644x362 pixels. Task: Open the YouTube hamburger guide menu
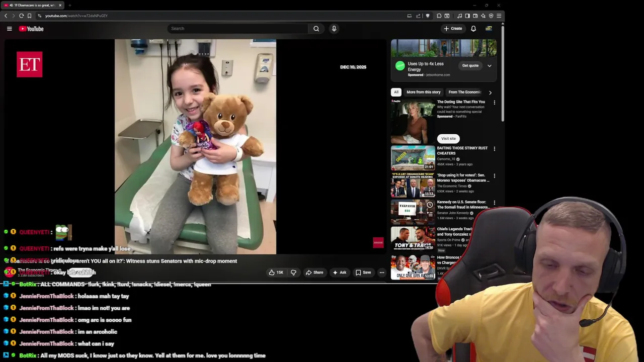[9, 29]
